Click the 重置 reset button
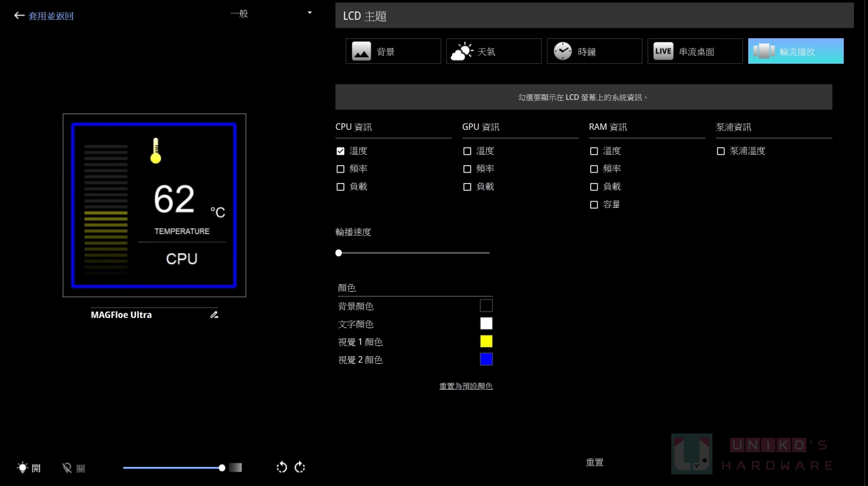This screenshot has width=868, height=486. [x=594, y=462]
